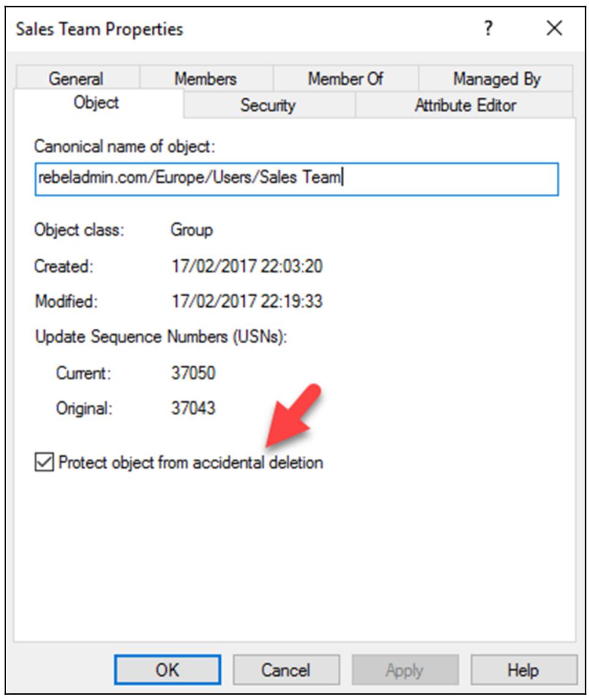Toggle Protect object from accidental deletion checkbox
The width and height of the screenshot is (589, 700).
tap(45, 463)
